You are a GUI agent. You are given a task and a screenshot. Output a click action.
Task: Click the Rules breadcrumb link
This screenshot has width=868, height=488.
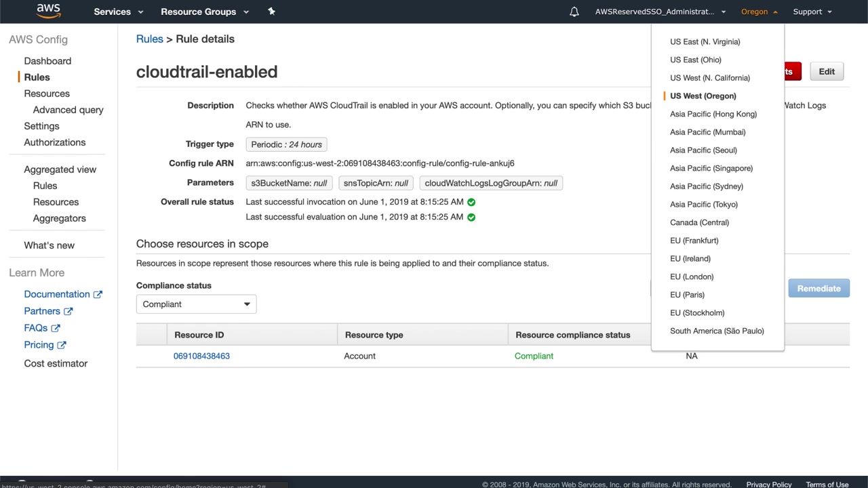(149, 39)
